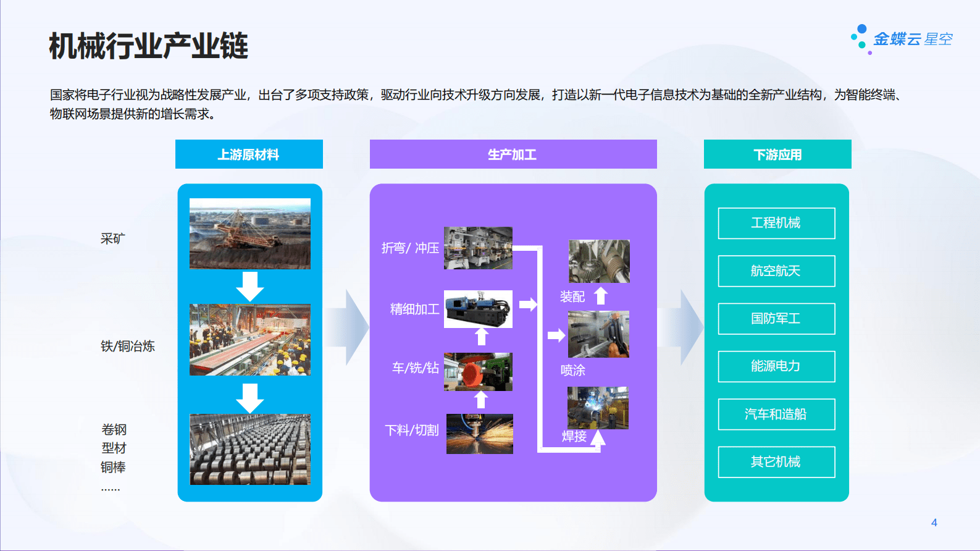Select the 喷涂 spraying photo

coord(598,334)
